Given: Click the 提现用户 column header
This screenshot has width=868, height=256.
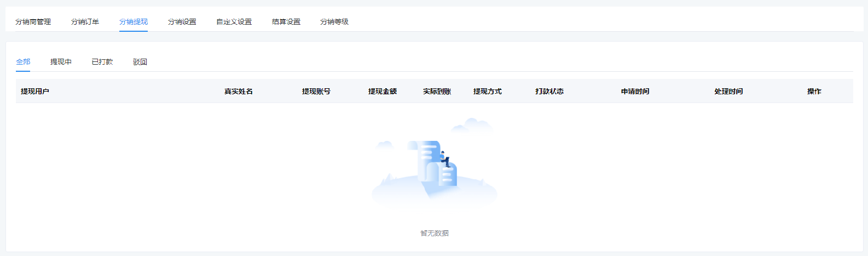Looking at the screenshot, I should [x=35, y=92].
